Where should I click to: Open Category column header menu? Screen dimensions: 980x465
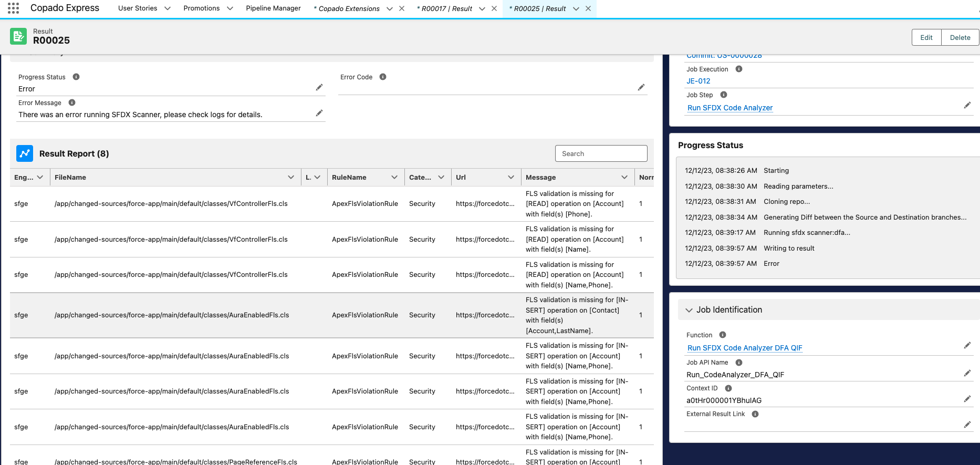[x=441, y=177]
